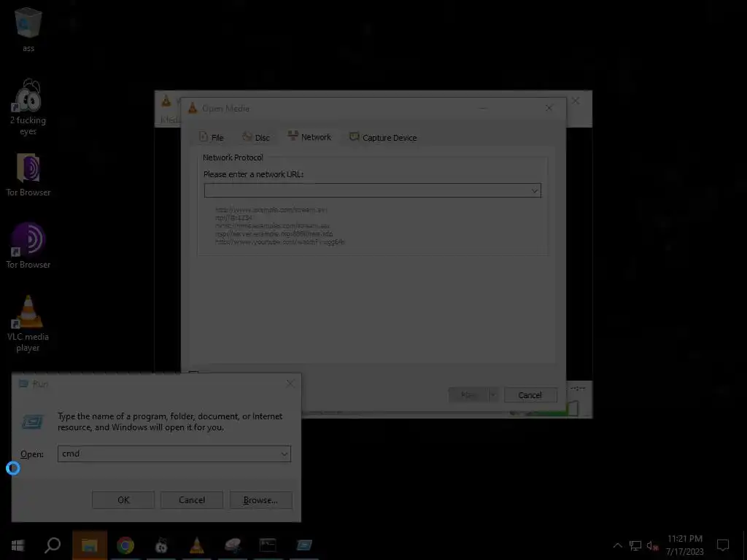Switch to the File tab in Open Media
The height and width of the screenshot is (560, 747).
(211, 137)
